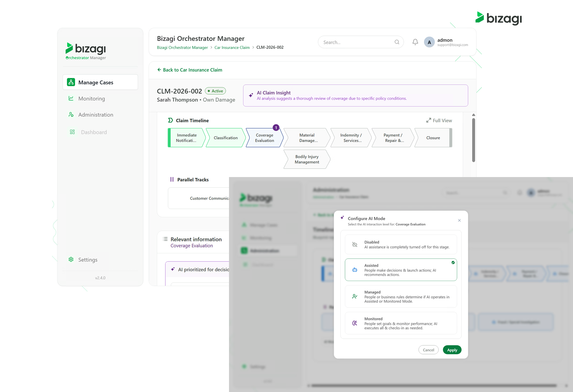Click the Administration user icon
The image size is (573, 392).
click(71, 114)
